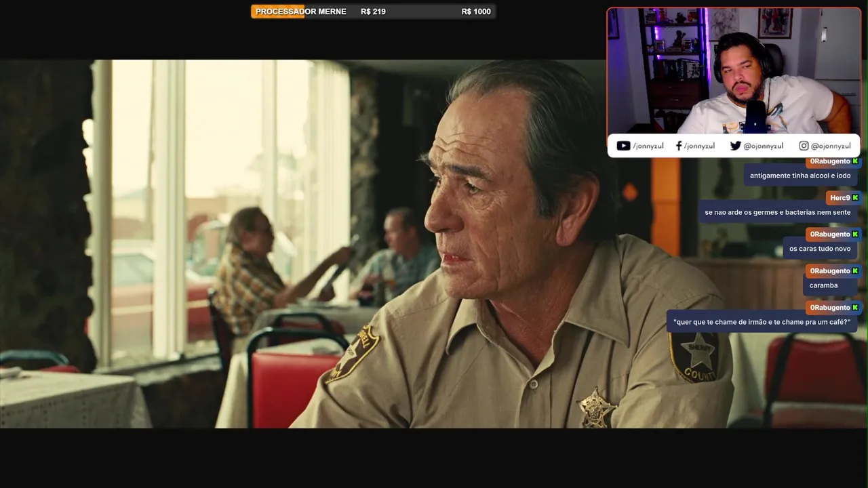Click the Herc9 username in chat
The image size is (868, 488).
click(840, 198)
